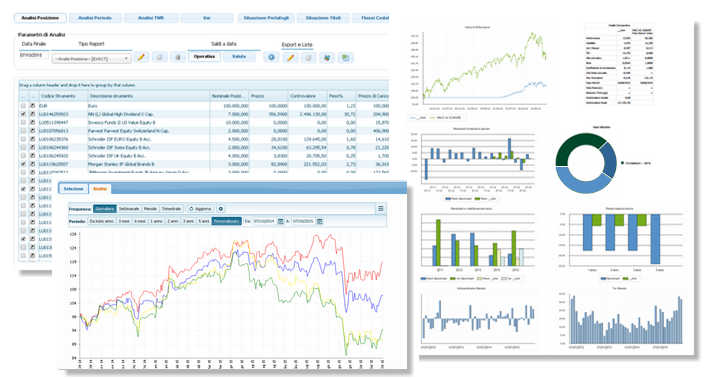
Task: Click the Operativa button
Action: point(205,57)
